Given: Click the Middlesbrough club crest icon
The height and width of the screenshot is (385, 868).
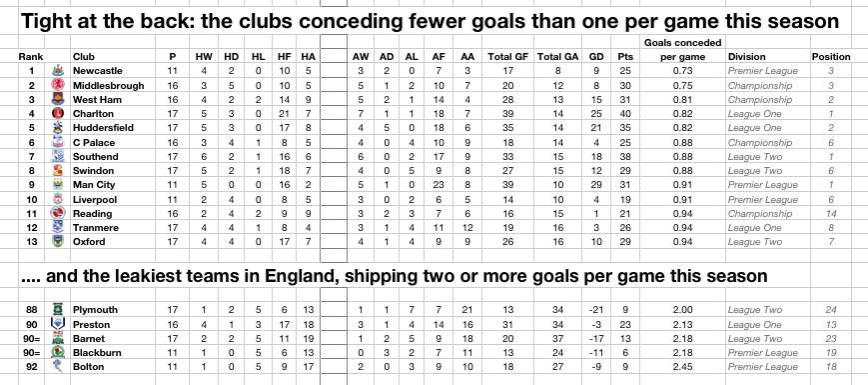Looking at the screenshot, I should pyautogui.click(x=57, y=85).
